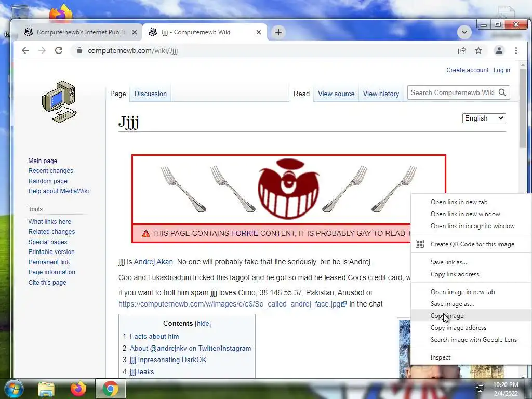The width and height of the screenshot is (532, 399).
Task: Open a new tab with the plus button
Action: [278, 32]
